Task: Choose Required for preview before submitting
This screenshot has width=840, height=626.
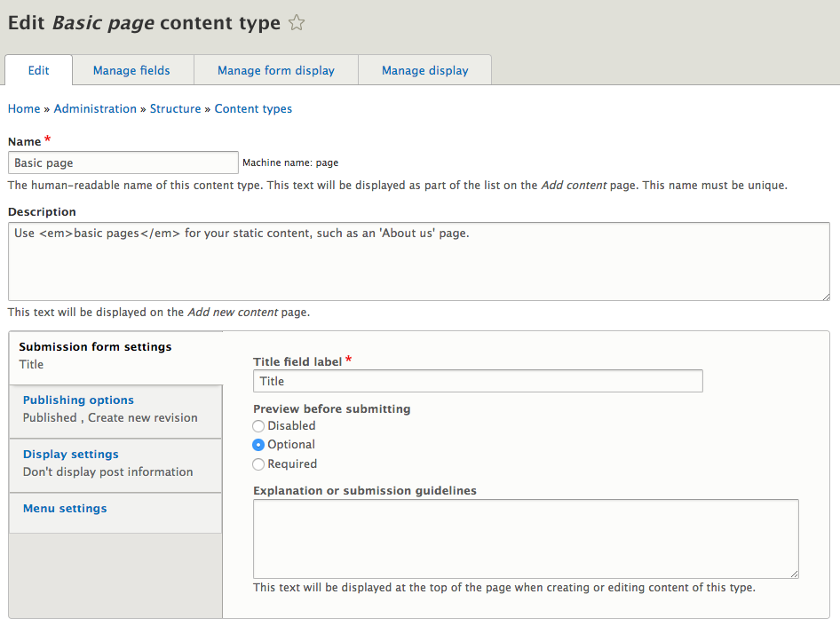Action: pos(258,464)
